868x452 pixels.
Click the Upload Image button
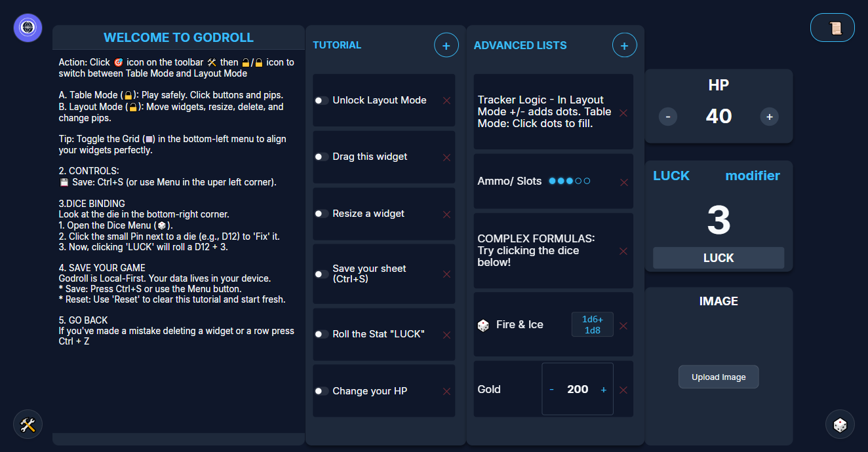tap(719, 377)
